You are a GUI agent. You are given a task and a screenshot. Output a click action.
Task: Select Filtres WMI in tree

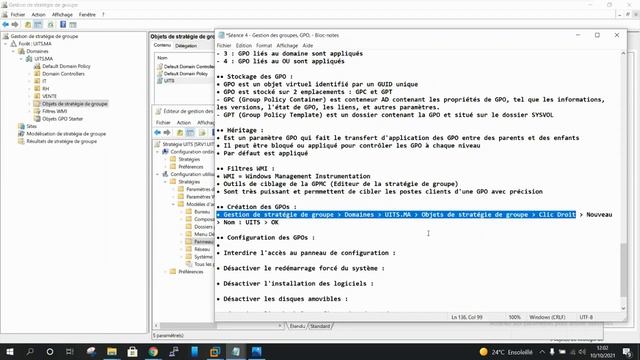[54, 111]
